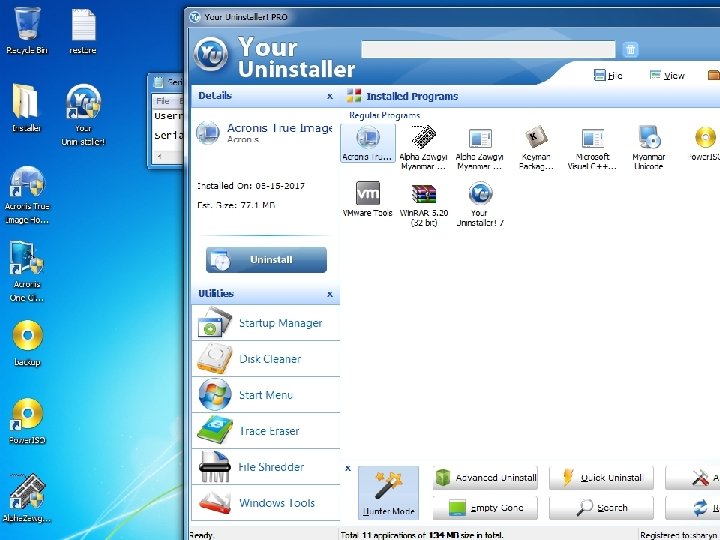The image size is (720, 540).
Task: Select the Keyman Package program icon
Action: pyautogui.click(x=536, y=148)
